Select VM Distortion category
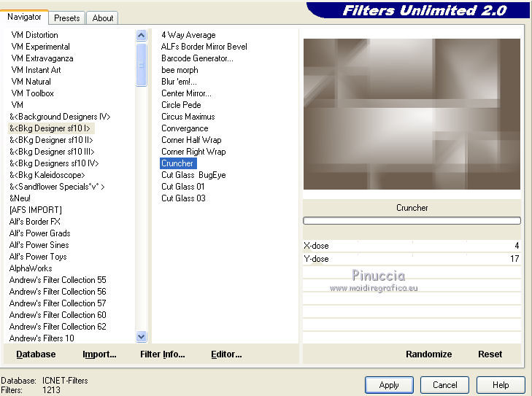Viewport: 532px width, 396px height. point(34,35)
